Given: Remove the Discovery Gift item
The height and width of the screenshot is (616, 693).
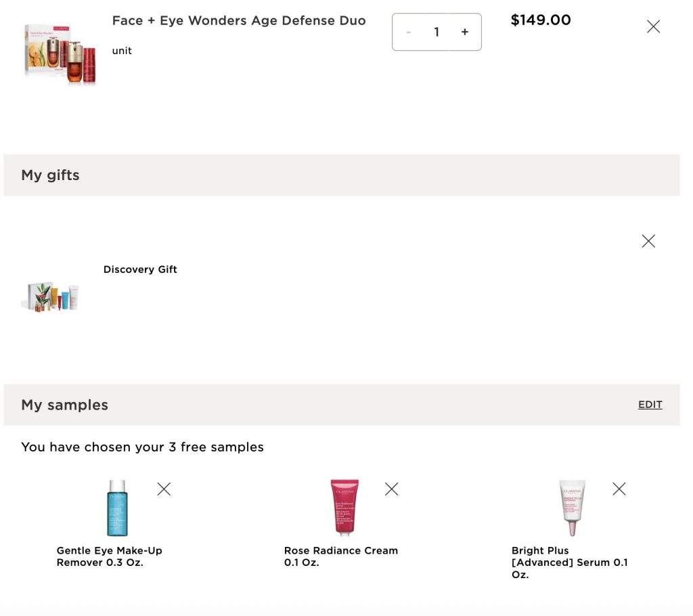Looking at the screenshot, I should click(x=648, y=241).
